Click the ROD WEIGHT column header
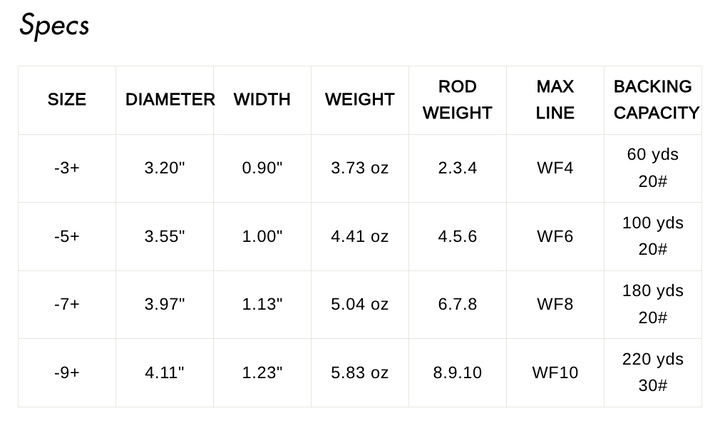The image size is (720, 421). tap(457, 100)
